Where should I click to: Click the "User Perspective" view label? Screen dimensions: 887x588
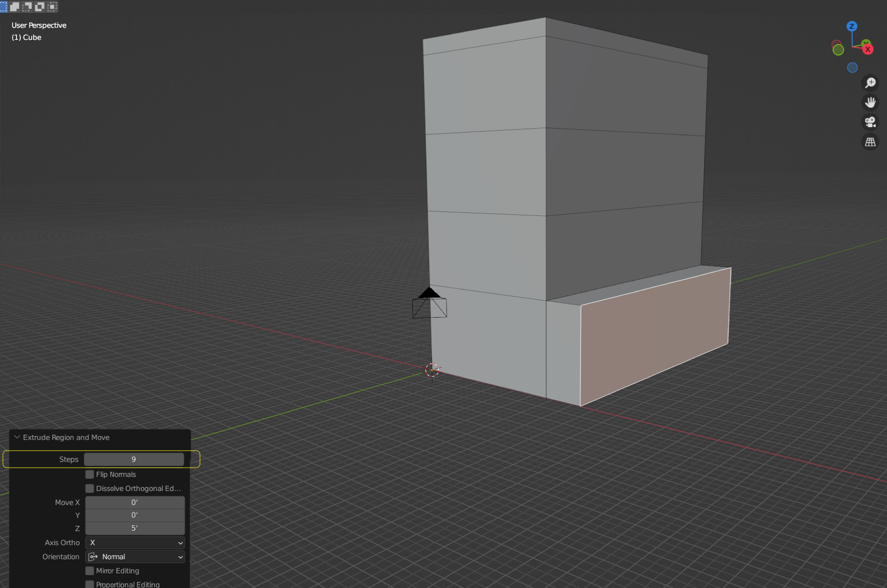[x=39, y=25]
